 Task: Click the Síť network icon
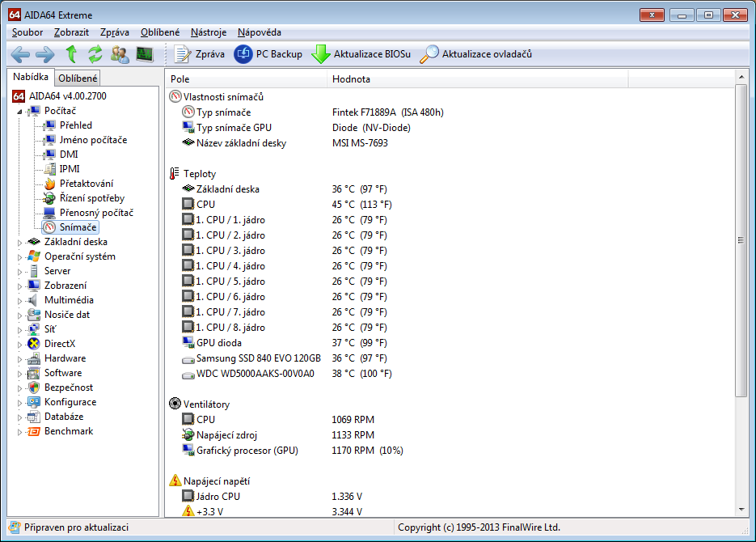[x=34, y=329]
